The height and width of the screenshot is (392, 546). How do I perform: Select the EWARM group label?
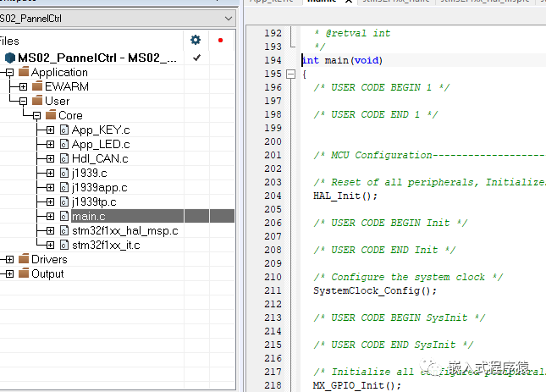click(67, 86)
